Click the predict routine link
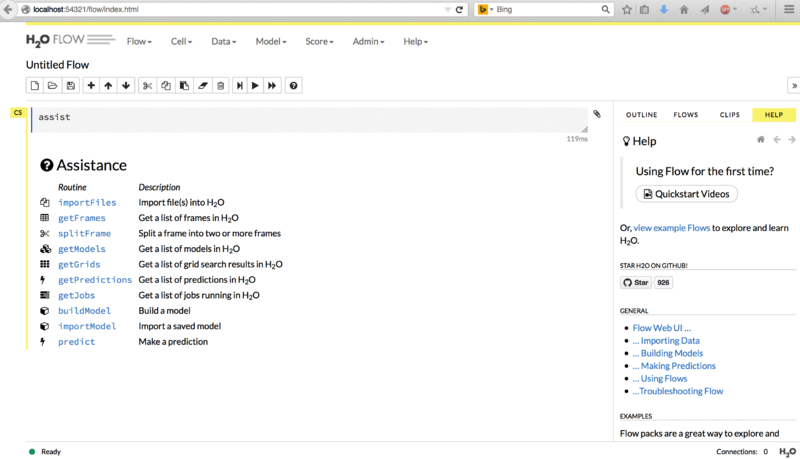800x459 pixels. (x=77, y=342)
